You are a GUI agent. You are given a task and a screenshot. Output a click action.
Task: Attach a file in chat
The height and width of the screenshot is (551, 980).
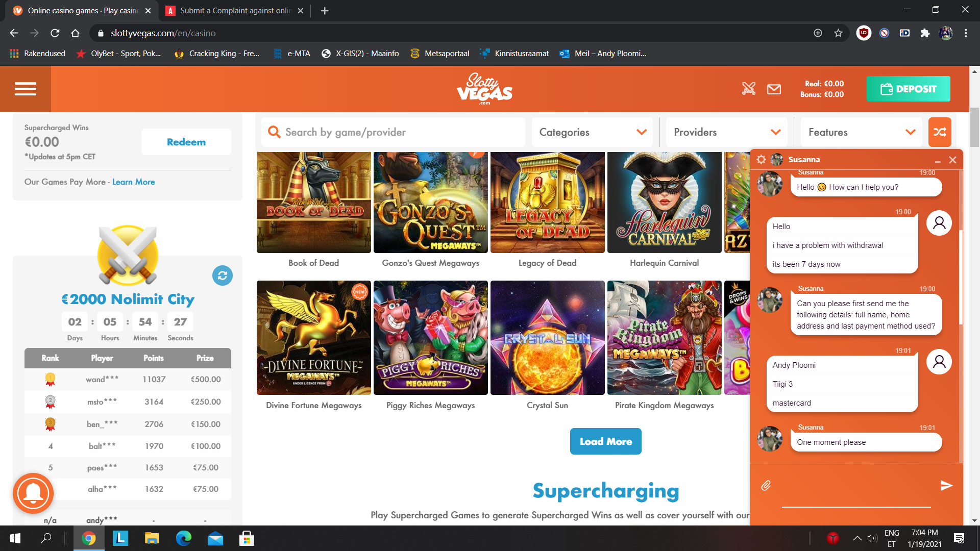point(766,485)
